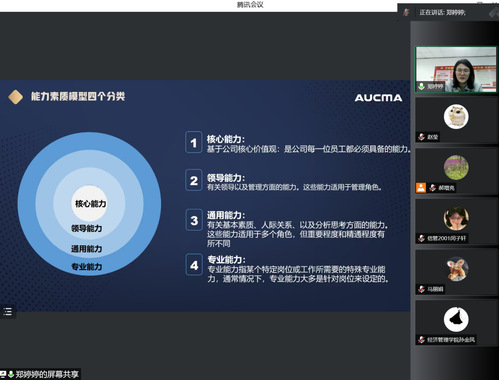The width and height of the screenshot is (499, 380).
Task: Click heading 领导能力: beside number 2
Action: pos(226,178)
